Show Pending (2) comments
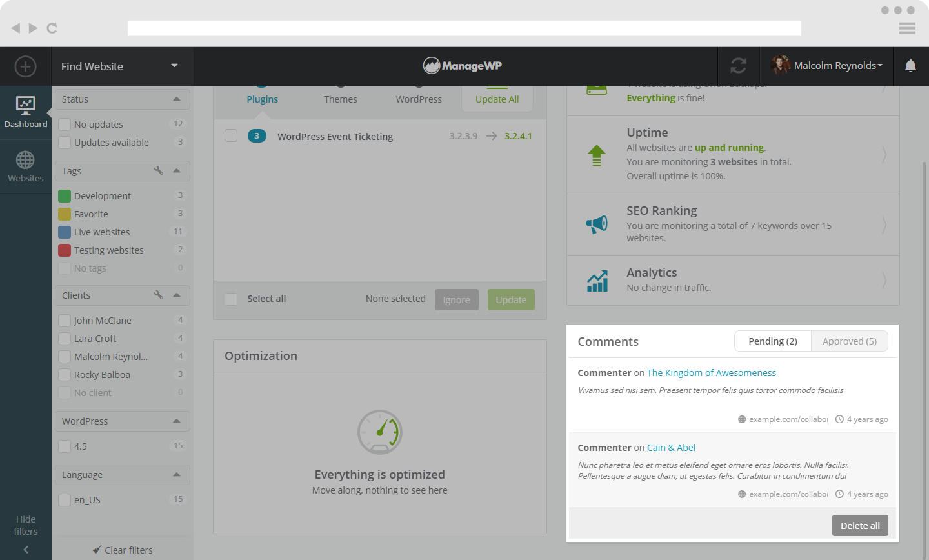This screenshot has height=560, width=929. pos(773,341)
